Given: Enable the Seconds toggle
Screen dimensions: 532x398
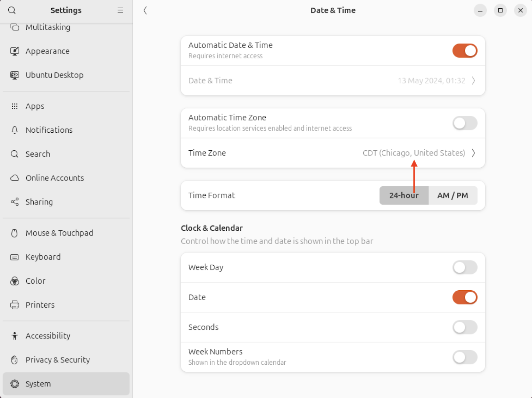Looking at the screenshot, I should pyautogui.click(x=464, y=327).
